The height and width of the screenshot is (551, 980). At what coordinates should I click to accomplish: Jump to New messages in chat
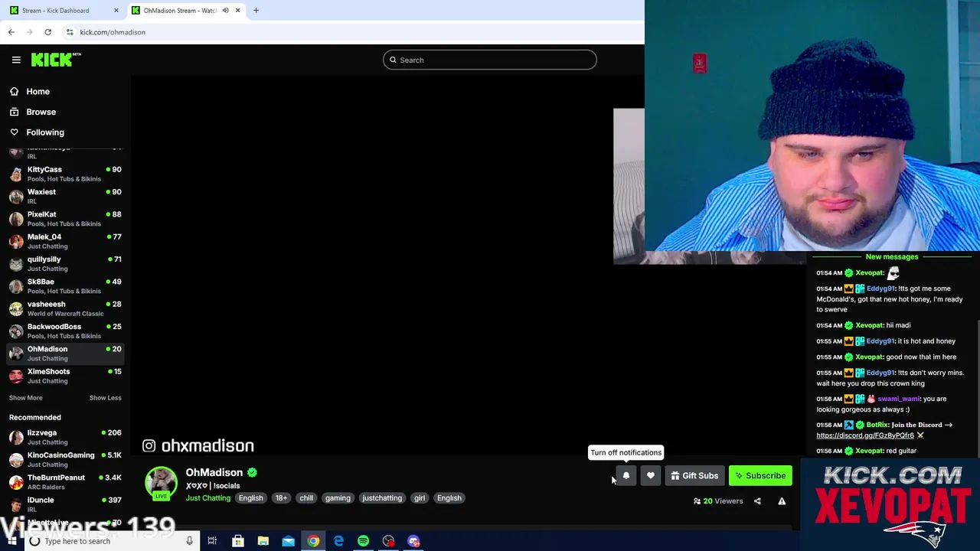point(891,257)
